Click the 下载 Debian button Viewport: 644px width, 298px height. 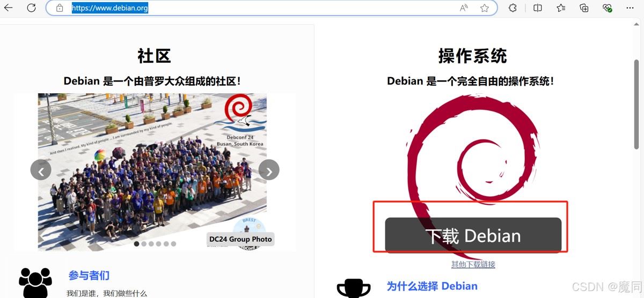473,235
